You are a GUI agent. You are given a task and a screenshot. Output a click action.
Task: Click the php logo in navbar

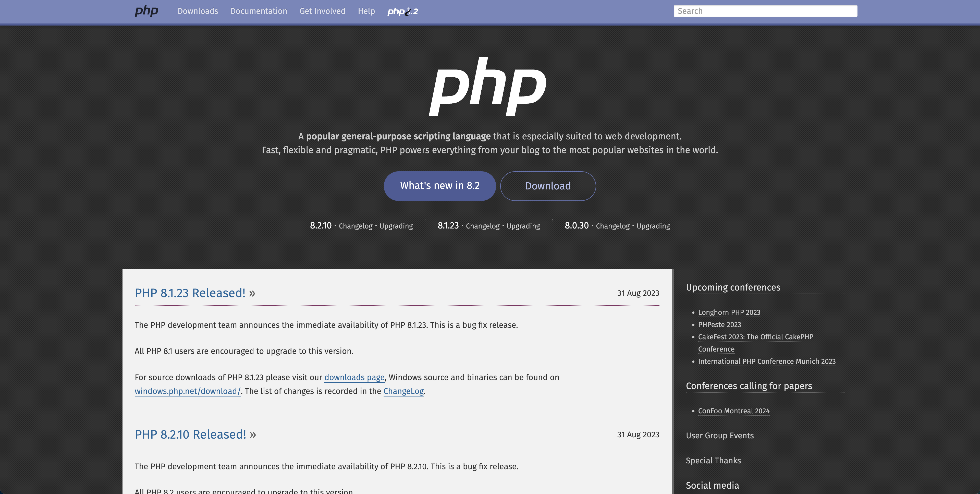point(146,11)
